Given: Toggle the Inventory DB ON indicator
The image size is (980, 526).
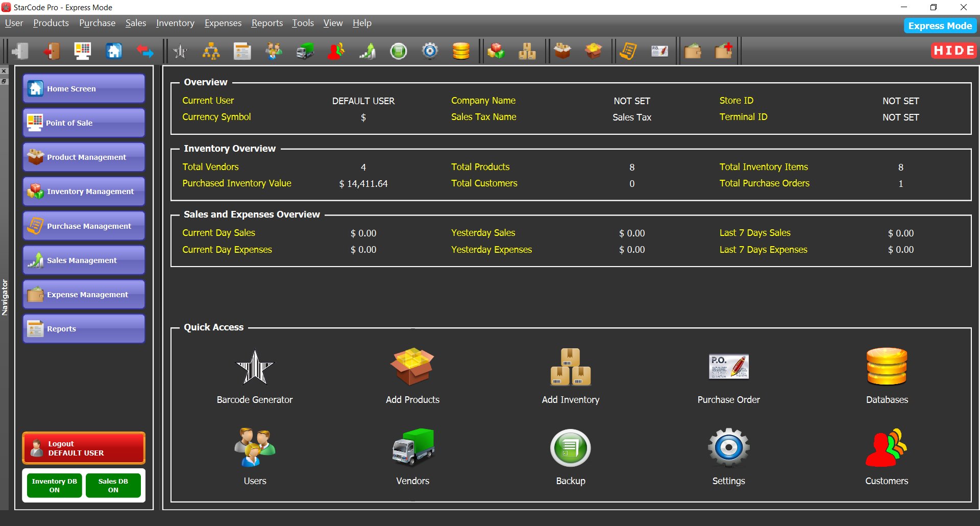Looking at the screenshot, I should click(x=54, y=485).
